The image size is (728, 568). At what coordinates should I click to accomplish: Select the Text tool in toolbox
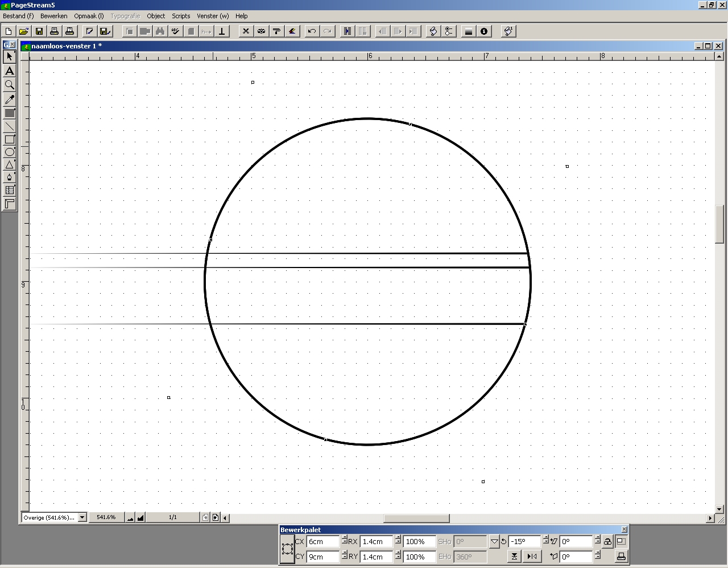pyautogui.click(x=10, y=71)
